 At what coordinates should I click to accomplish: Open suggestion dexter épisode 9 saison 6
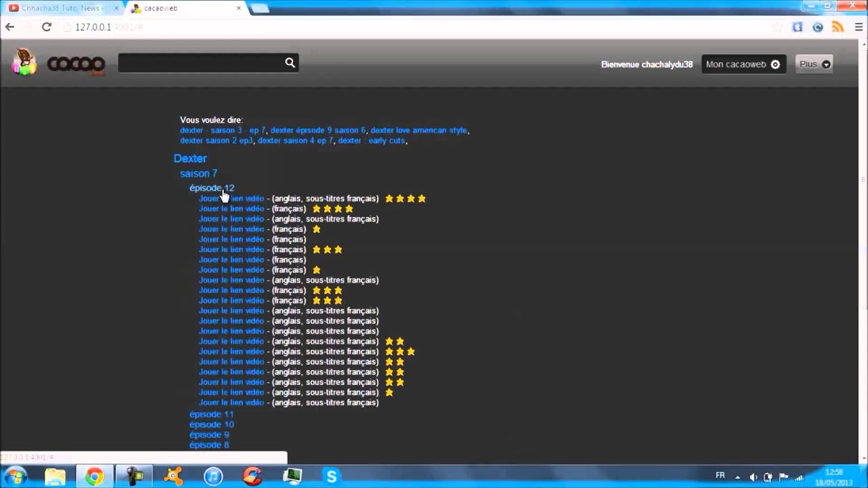click(317, 130)
